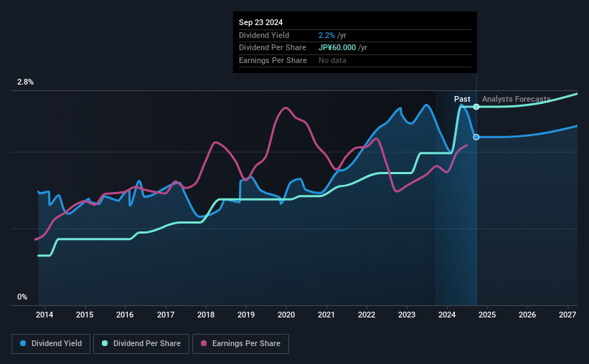The height and width of the screenshot is (364, 589).
Task: Click the pink Earnings Per Share legend dot
Action: [x=204, y=343]
